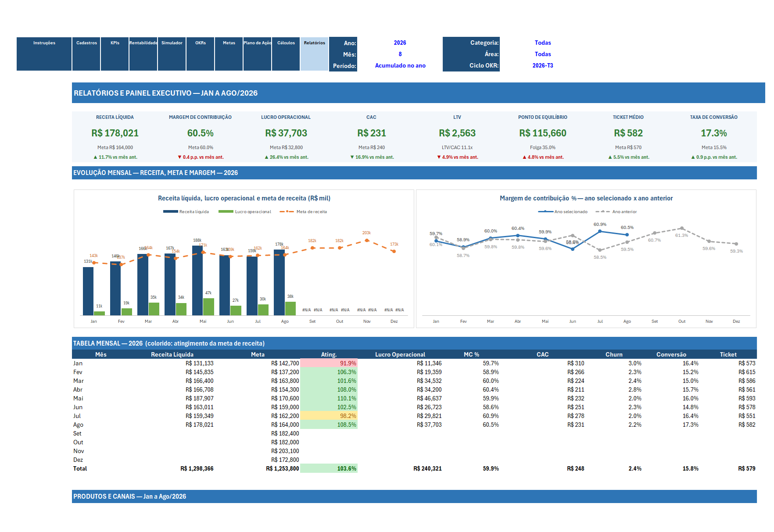The image size is (774, 532).
Task: Click the Receita Líquida KPI card value
Action: (x=115, y=133)
